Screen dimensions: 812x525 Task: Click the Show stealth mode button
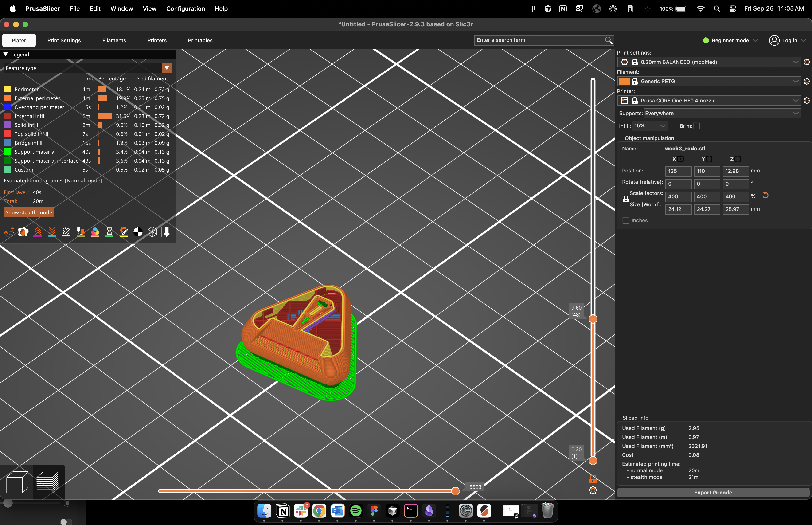point(29,213)
